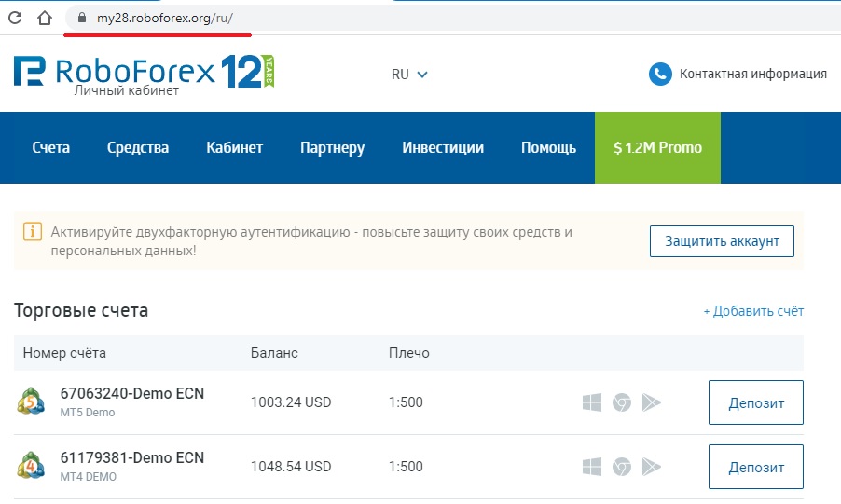Open the Помощь menu
The height and width of the screenshot is (504, 841).
click(548, 147)
